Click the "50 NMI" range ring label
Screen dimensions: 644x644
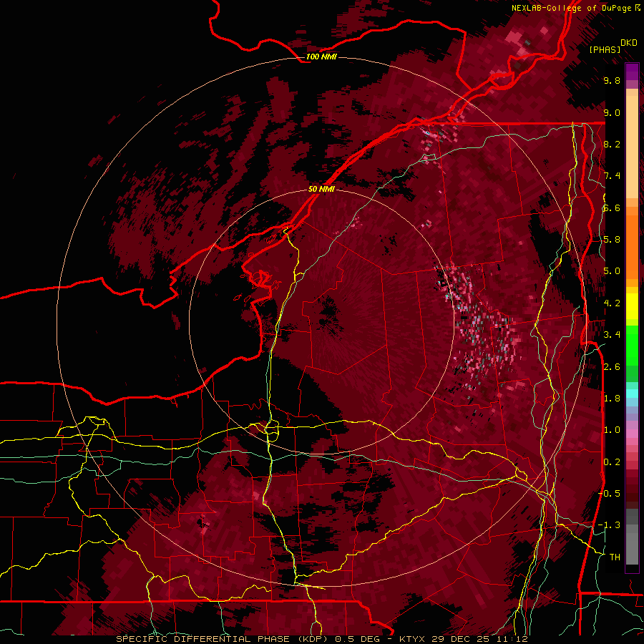[321, 189]
